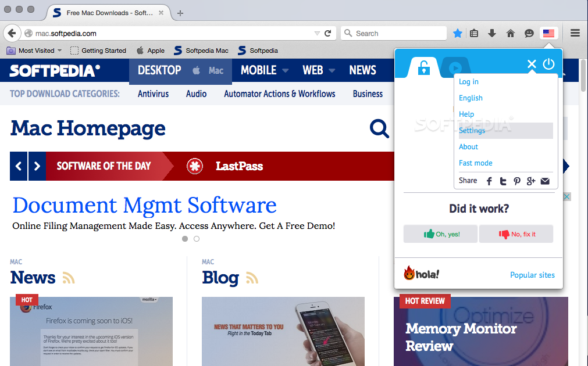Toggle Hola power button off
588x366 pixels.
(548, 64)
